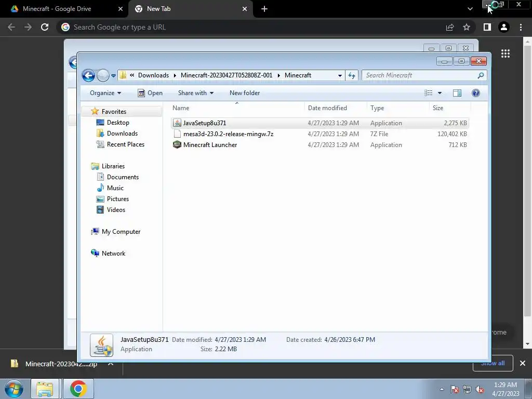Bookmark this tab with star icon
Screen dimensions: 532x399
pyautogui.click(x=467, y=27)
